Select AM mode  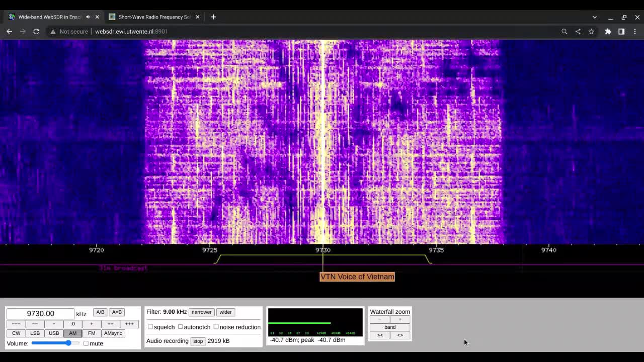pos(72,333)
